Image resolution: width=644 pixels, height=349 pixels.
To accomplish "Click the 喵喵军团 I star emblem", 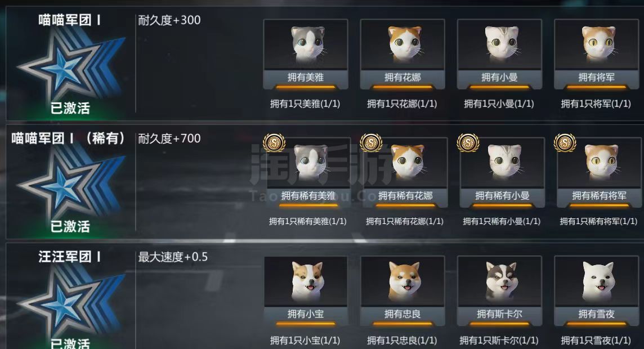I will click(70, 66).
